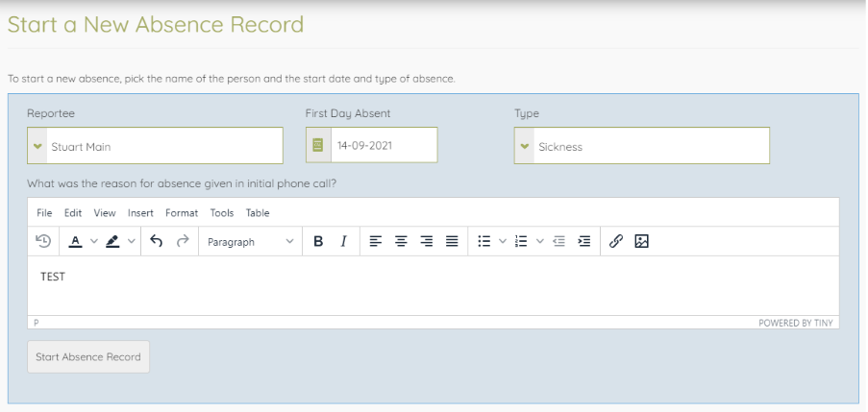868x412 pixels.
Task: Insert a bullet list
Action: 484,241
